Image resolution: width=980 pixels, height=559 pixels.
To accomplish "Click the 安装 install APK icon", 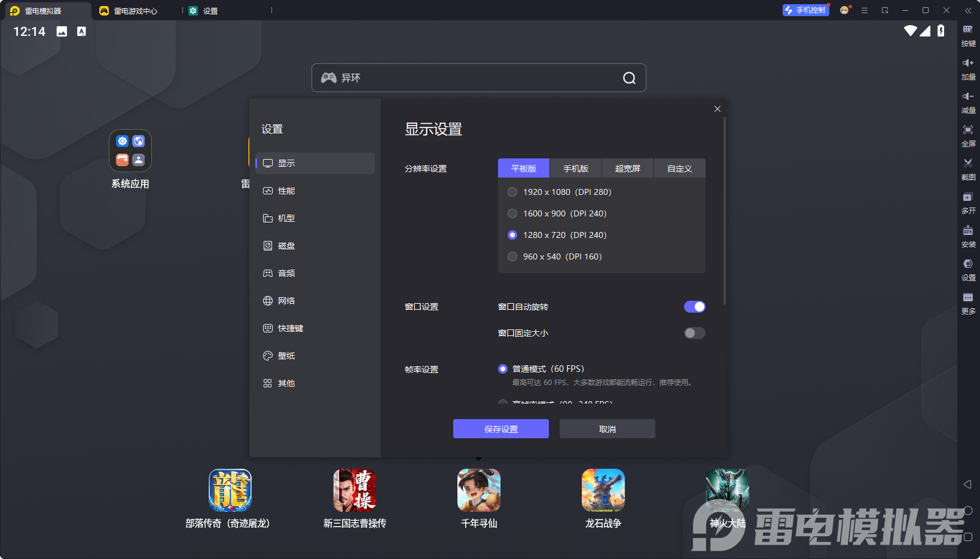I will [968, 236].
